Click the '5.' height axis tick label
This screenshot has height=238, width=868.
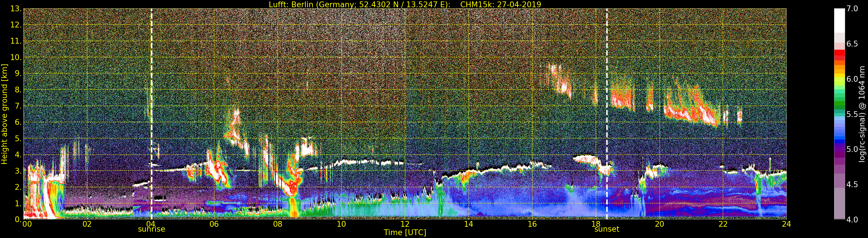(18, 138)
